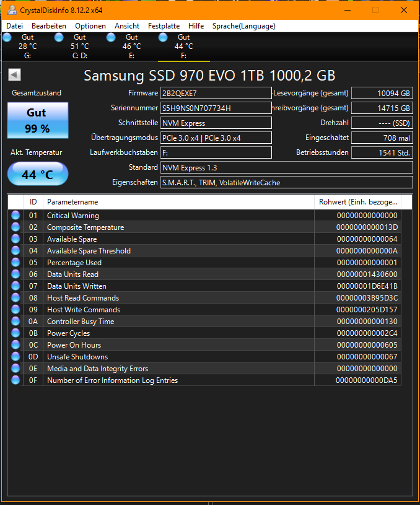Image resolution: width=420 pixels, height=505 pixels.
Task: Click the status orb of Power Cycles
Action: pos(15,333)
